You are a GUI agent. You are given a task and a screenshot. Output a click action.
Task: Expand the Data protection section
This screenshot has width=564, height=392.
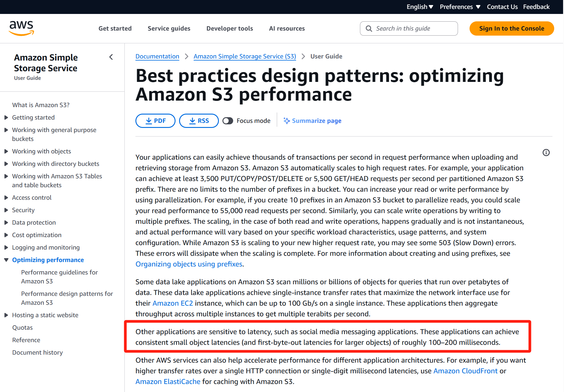click(x=6, y=223)
